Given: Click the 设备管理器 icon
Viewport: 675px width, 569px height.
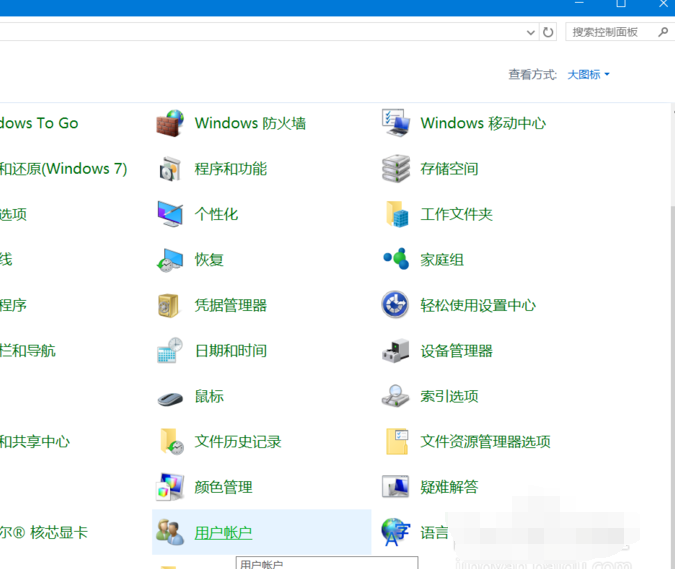Looking at the screenshot, I should click(396, 351).
